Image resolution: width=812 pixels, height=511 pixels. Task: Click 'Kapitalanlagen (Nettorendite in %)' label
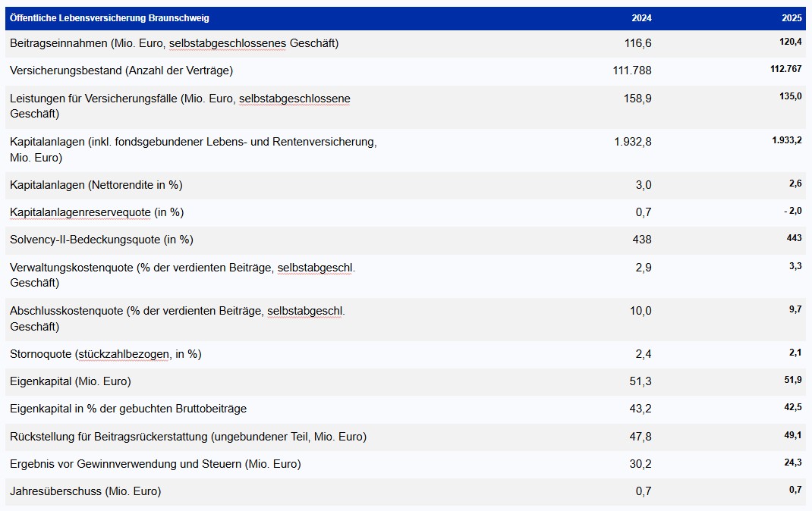(96, 185)
